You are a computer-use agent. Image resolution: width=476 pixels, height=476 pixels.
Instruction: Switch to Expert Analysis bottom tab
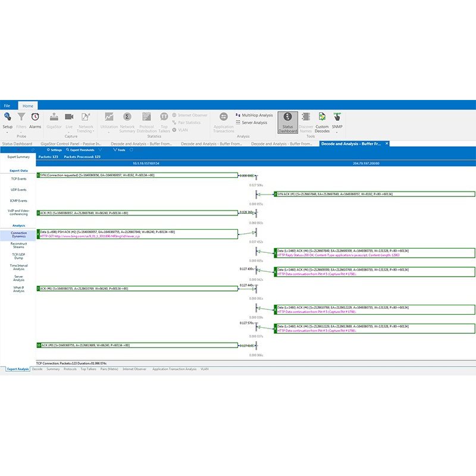pos(18,369)
